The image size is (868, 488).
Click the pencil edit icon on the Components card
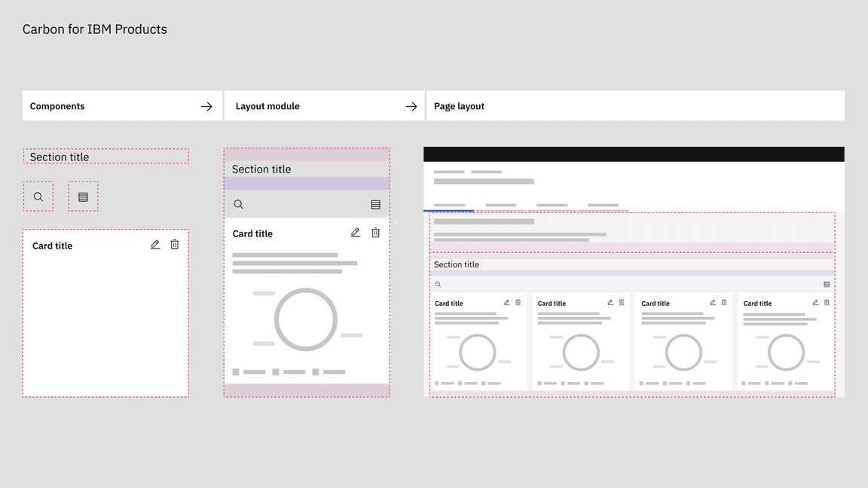tap(154, 244)
